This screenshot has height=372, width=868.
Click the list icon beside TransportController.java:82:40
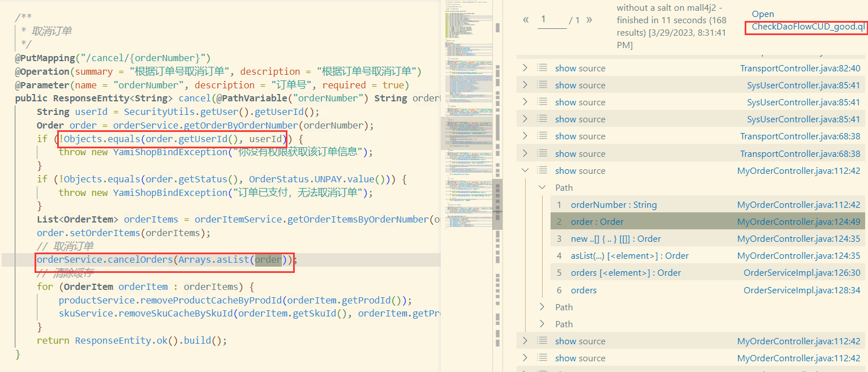click(542, 68)
